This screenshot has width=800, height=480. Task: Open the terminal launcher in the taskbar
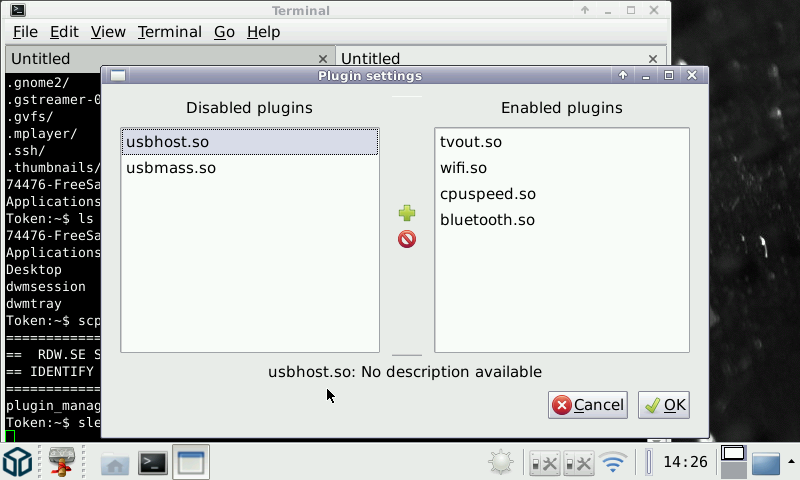pyautogui.click(x=152, y=462)
